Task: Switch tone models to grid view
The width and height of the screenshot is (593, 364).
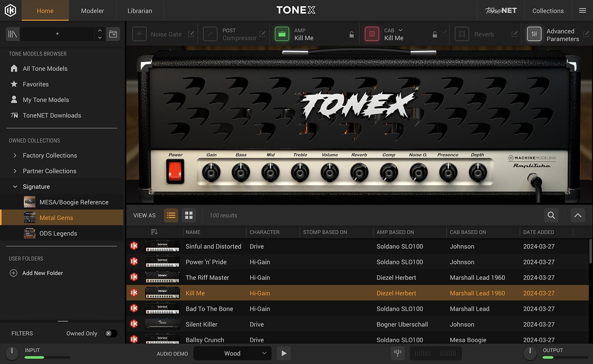Action: coord(189,215)
